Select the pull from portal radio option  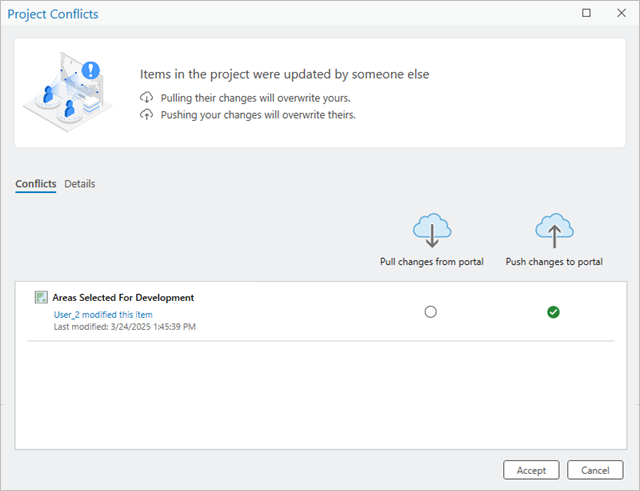(x=431, y=312)
